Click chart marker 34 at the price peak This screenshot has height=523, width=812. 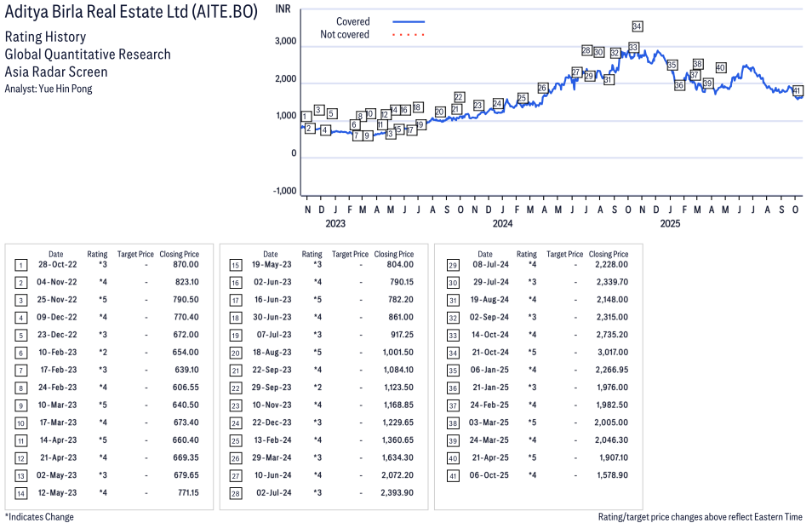point(638,26)
